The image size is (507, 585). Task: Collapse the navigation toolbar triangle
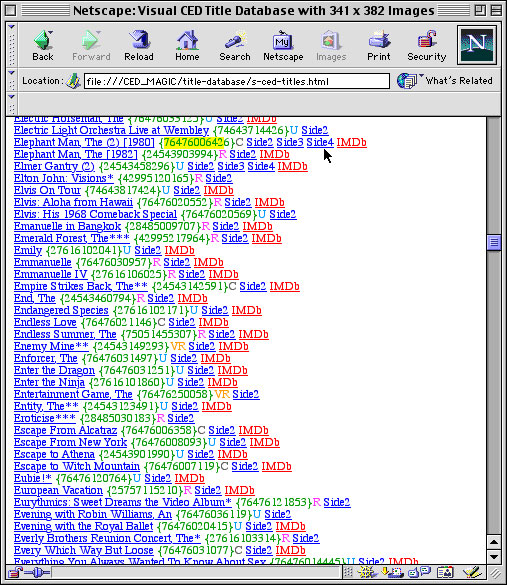point(11,27)
